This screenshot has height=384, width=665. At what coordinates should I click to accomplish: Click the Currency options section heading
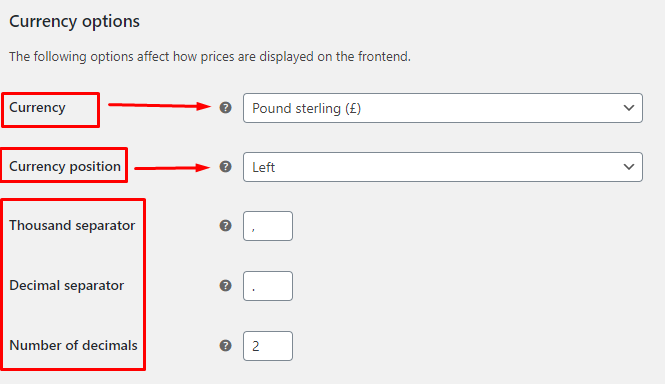75,21
